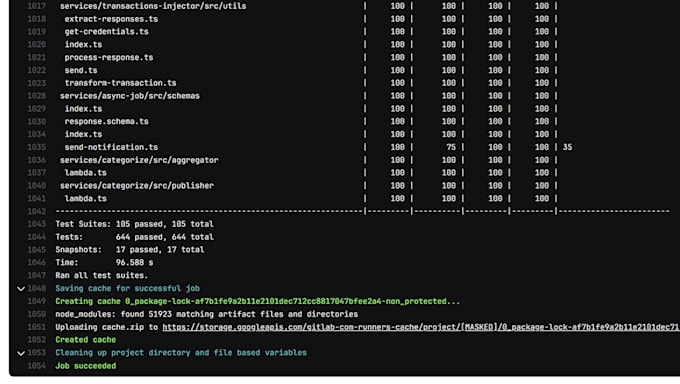This screenshot has height=384, width=680.
Task: Click 'Creating cache 0_package-lock' log line
Action: pyautogui.click(x=257, y=301)
